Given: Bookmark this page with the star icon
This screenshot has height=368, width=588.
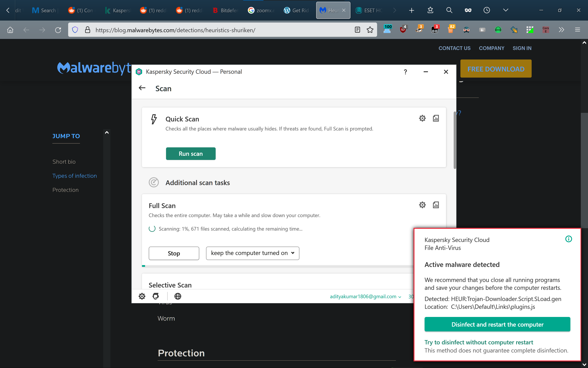Looking at the screenshot, I should [370, 30].
